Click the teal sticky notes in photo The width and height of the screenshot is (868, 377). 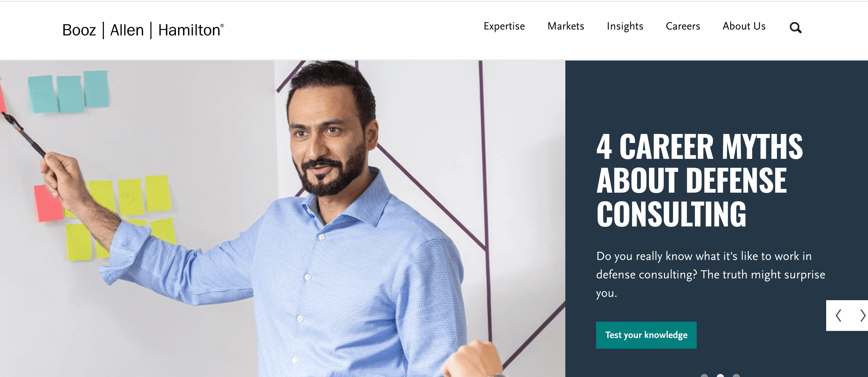(69, 92)
